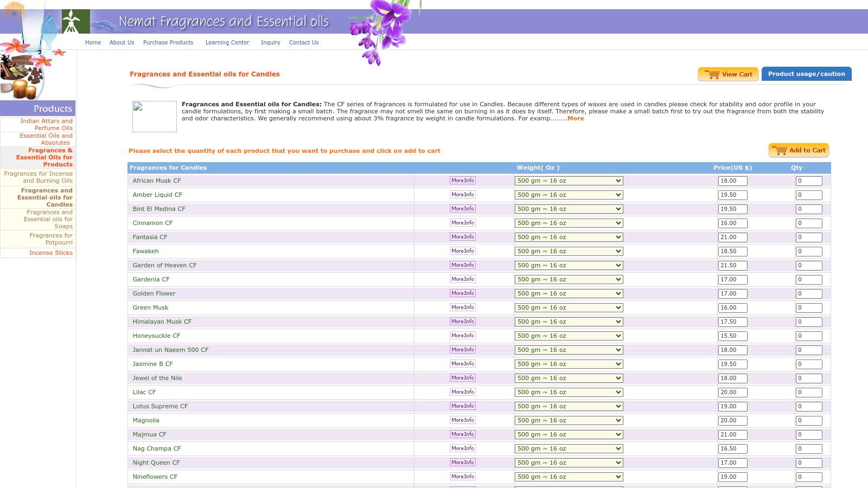Click the Price(US $) column header
The height and width of the screenshot is (488, 868).
732,168
